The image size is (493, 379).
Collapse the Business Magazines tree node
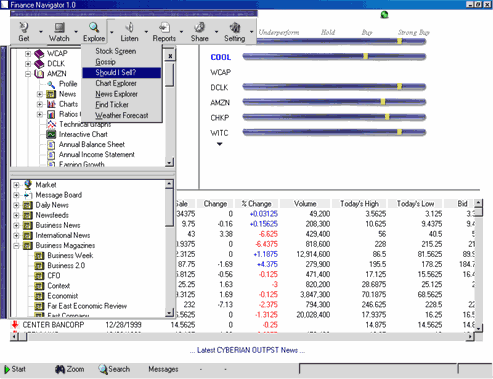coord(16,246)
